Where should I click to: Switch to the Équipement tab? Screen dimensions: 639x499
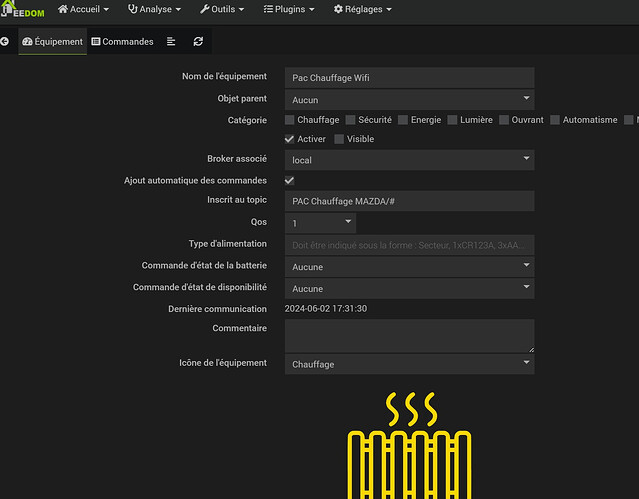point(53,42)
